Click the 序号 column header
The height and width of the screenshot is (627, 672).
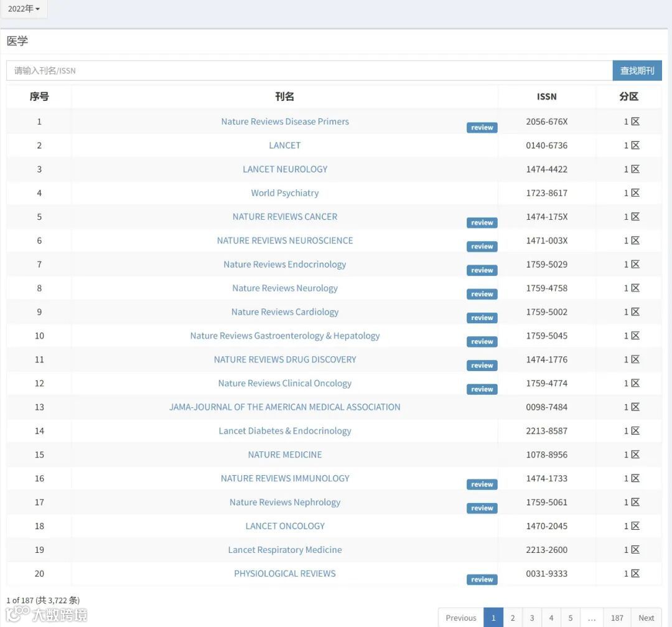pyautogui.click(x=39, y=97)
